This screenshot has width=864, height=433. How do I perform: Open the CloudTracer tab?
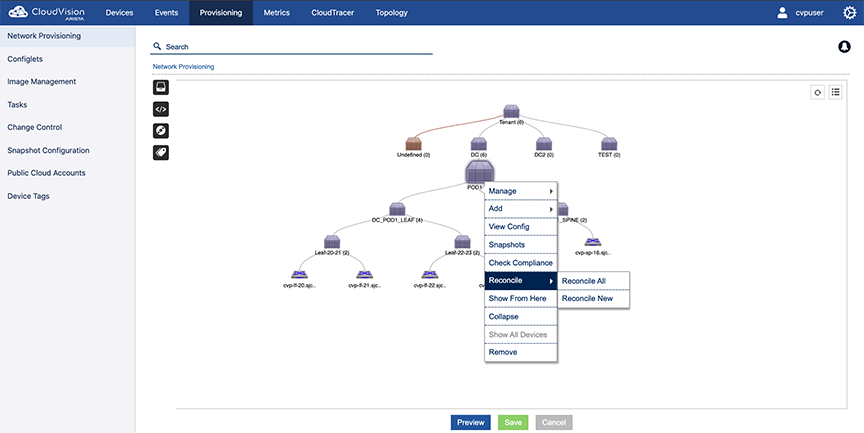(332, 13)
